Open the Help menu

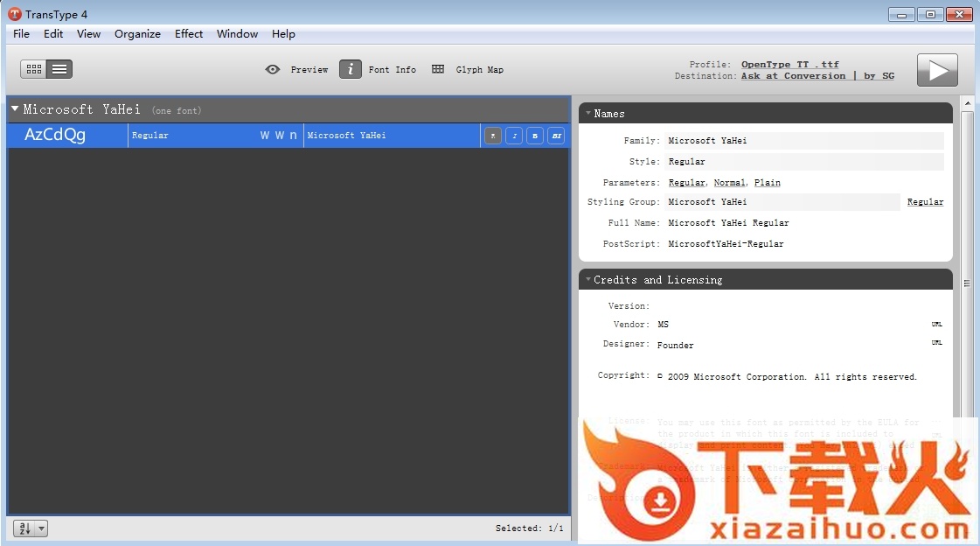[x=283, y=34]
